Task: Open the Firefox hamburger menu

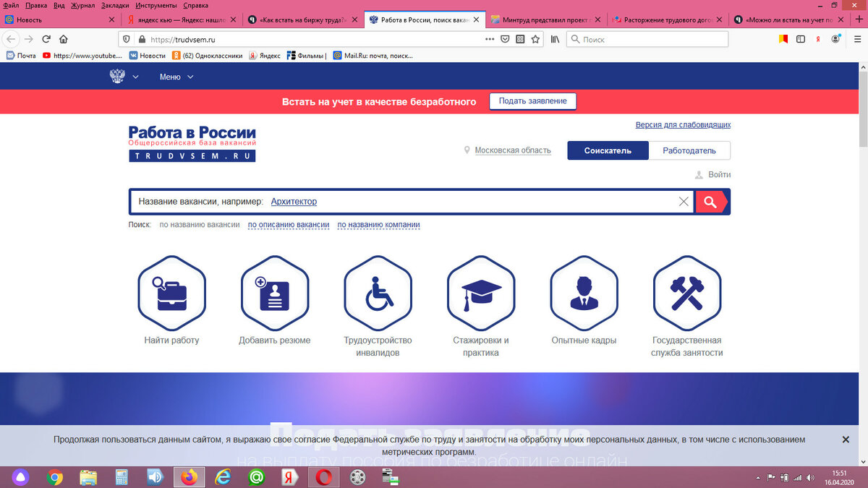Action: (x=856, y=39)
